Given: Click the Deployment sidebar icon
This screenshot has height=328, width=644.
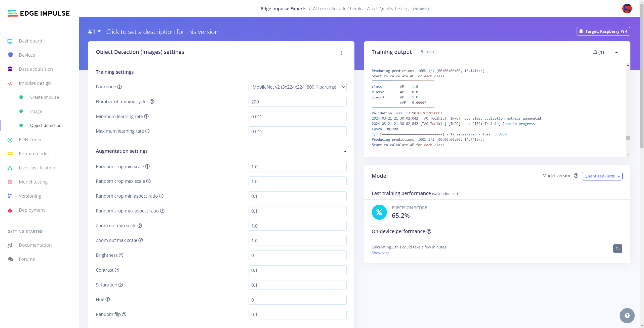Looking at the screenshot, I should (x=10, y=210).
